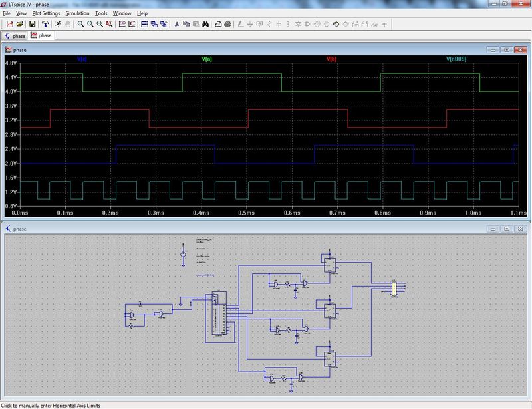Select the Wire pencil tool
Viewport: 532px width, 409px height.
point(241,24)
